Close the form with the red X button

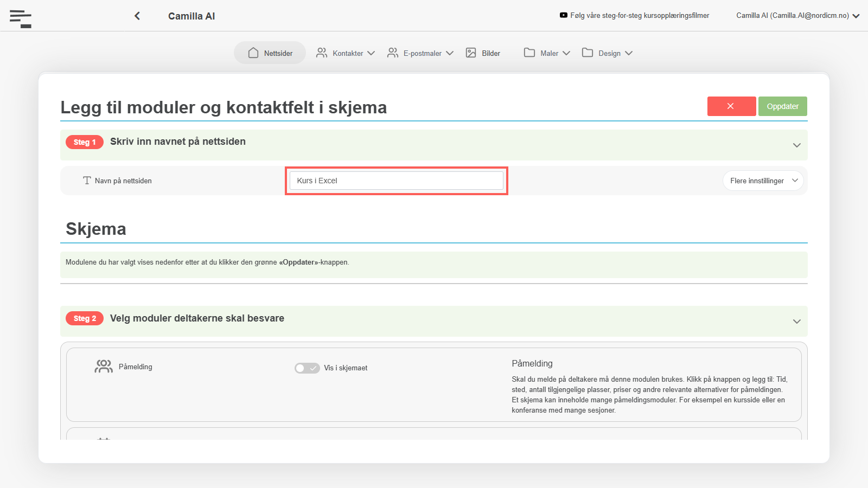732,106
